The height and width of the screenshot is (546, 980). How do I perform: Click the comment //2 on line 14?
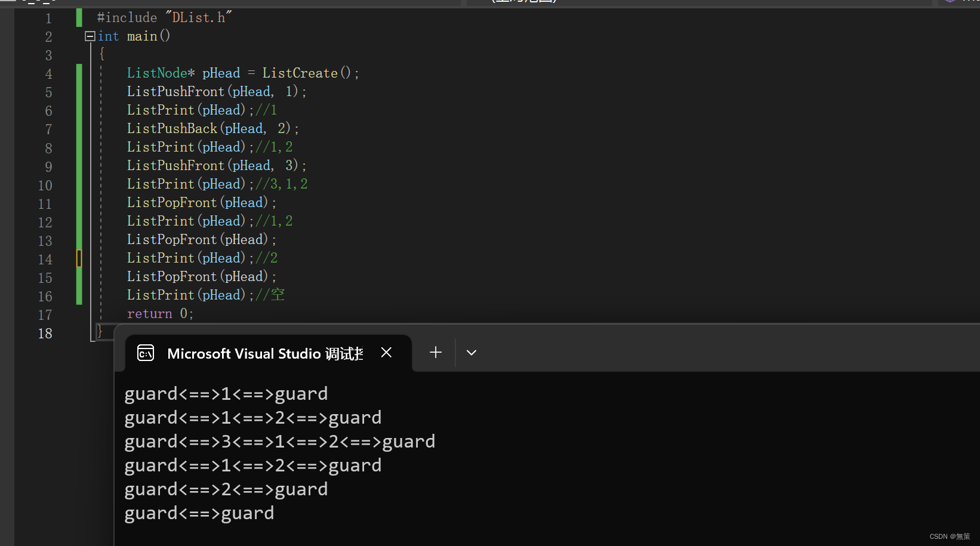tap(267, 258)
